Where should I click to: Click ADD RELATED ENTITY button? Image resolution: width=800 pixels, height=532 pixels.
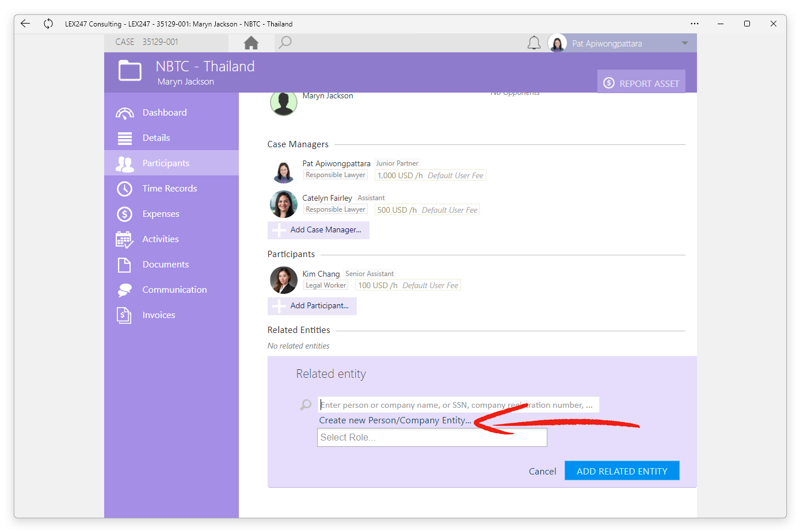click(622, 470)
